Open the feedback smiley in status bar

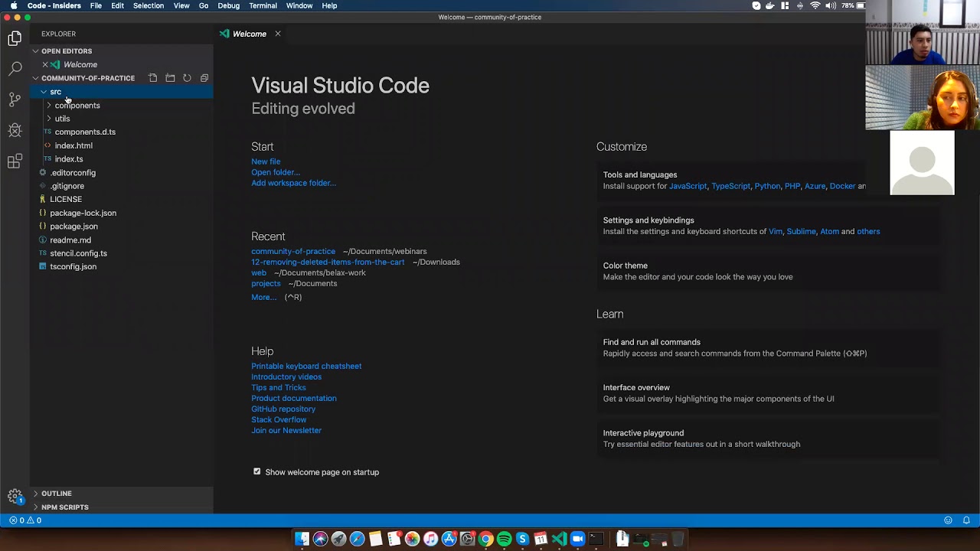[948, 520]
